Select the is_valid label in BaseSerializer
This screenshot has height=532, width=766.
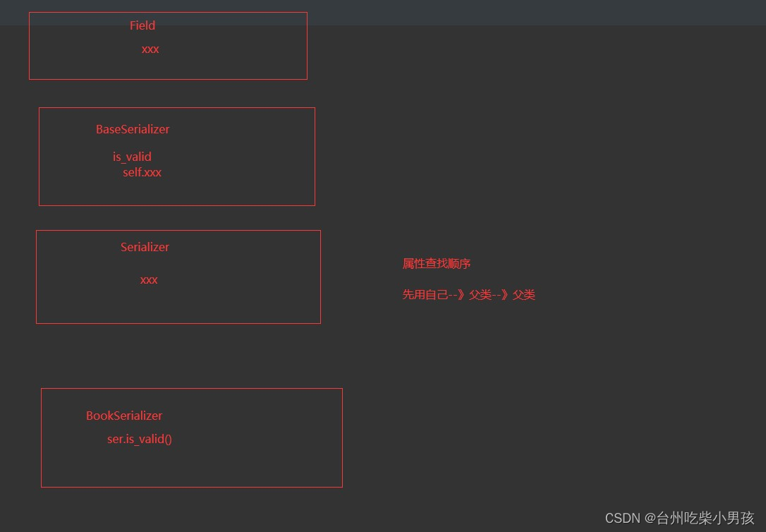click(132, 156)
